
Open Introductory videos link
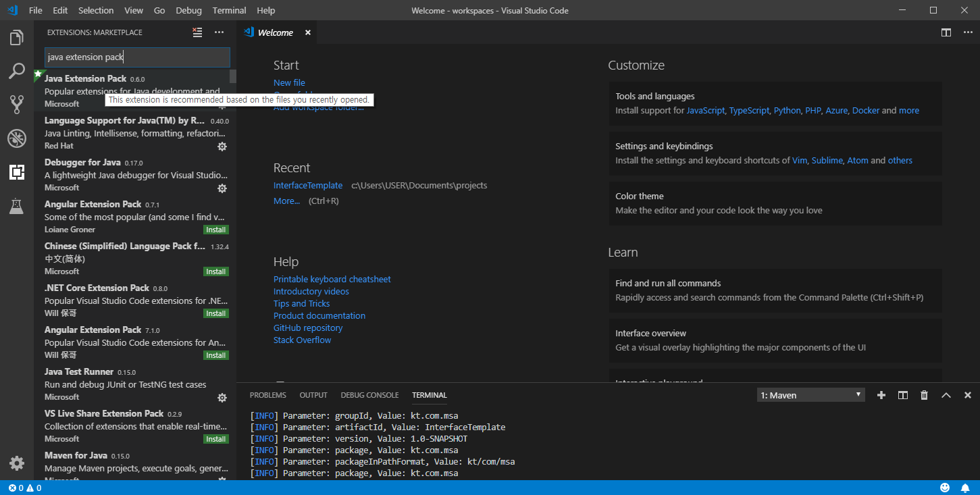pyautogui.click(x=311, y=291)
